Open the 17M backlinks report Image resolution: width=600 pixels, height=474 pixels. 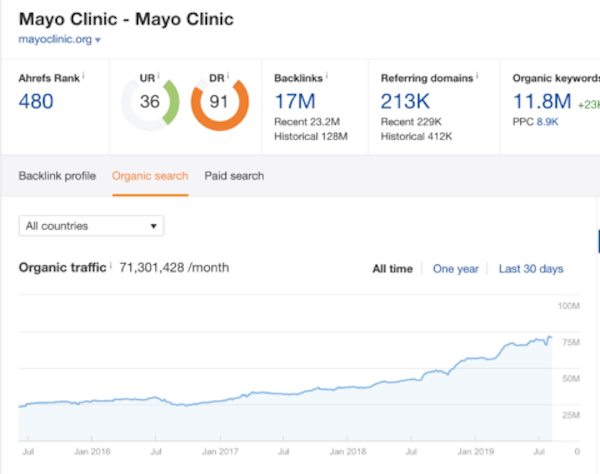tap(295, 101)
